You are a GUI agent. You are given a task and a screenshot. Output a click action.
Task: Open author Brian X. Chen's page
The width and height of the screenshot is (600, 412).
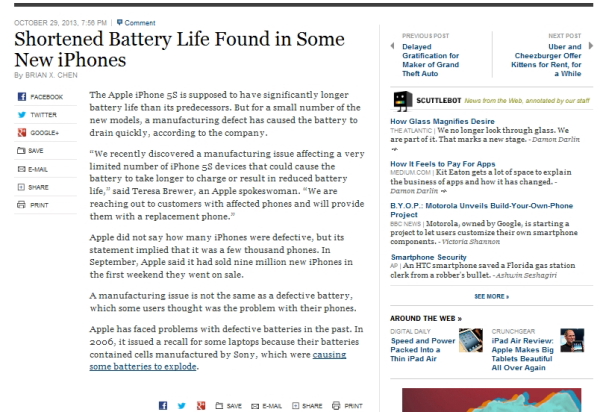pyautogui.click(x=52, y=75)
